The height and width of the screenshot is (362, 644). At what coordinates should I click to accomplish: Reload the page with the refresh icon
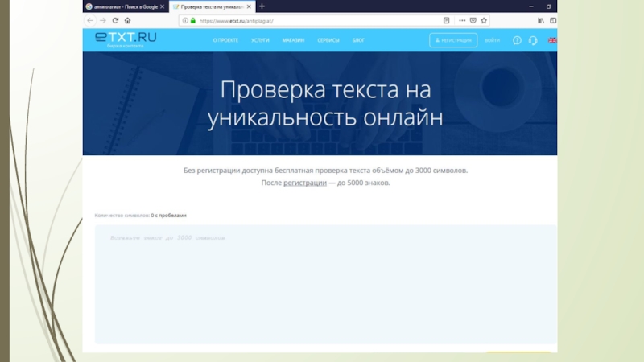pos(115,20)
